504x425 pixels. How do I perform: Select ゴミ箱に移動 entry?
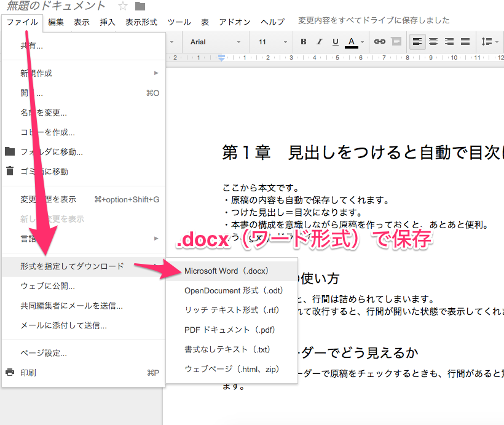click(x=84, y=172)
